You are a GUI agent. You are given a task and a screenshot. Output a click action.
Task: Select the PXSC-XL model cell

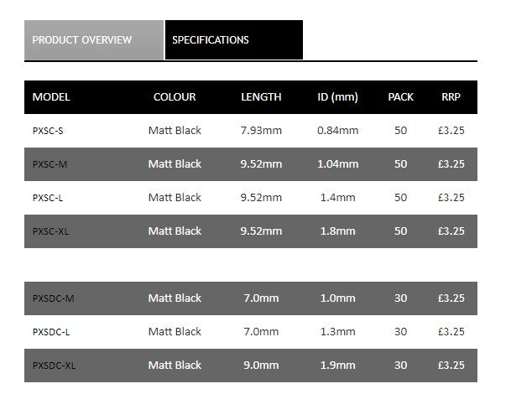pos(50,231)
